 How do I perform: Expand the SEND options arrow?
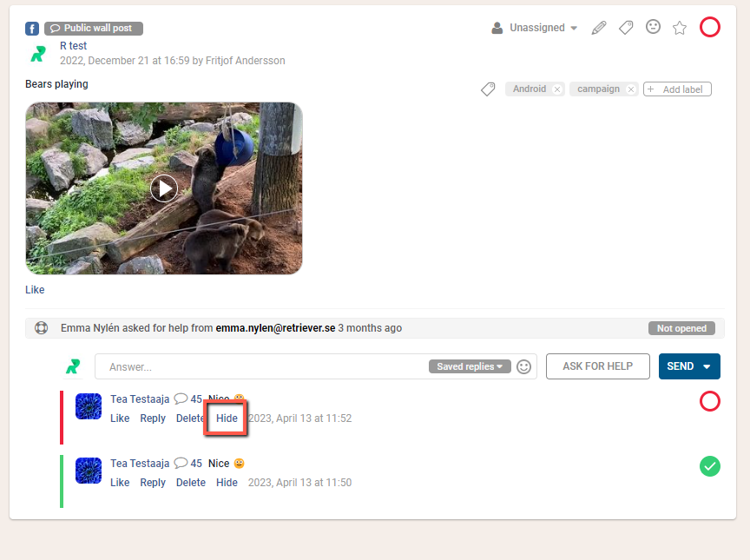(707, 366)
